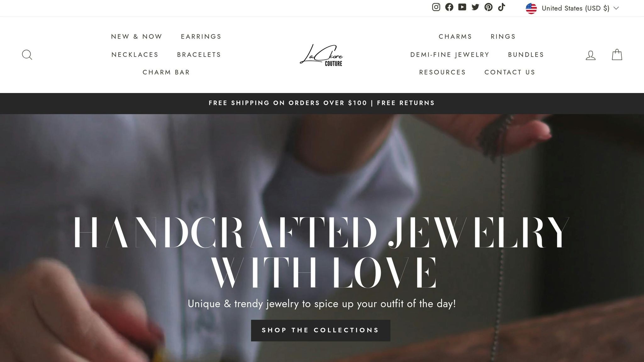This screenshot has height=362, width=644.
Task: Open the Charm Bar page
Action: [166, 72]
